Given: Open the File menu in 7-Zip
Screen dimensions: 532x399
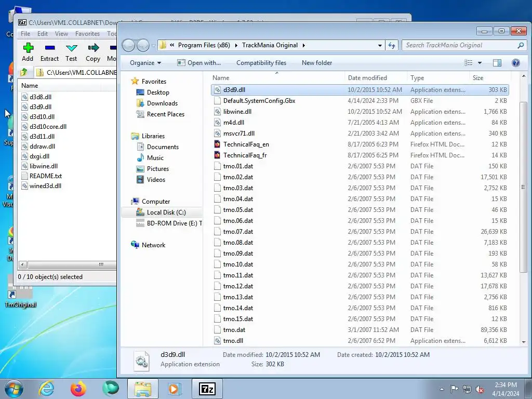Looking at the screenshot, I should (x=25, y=34).
